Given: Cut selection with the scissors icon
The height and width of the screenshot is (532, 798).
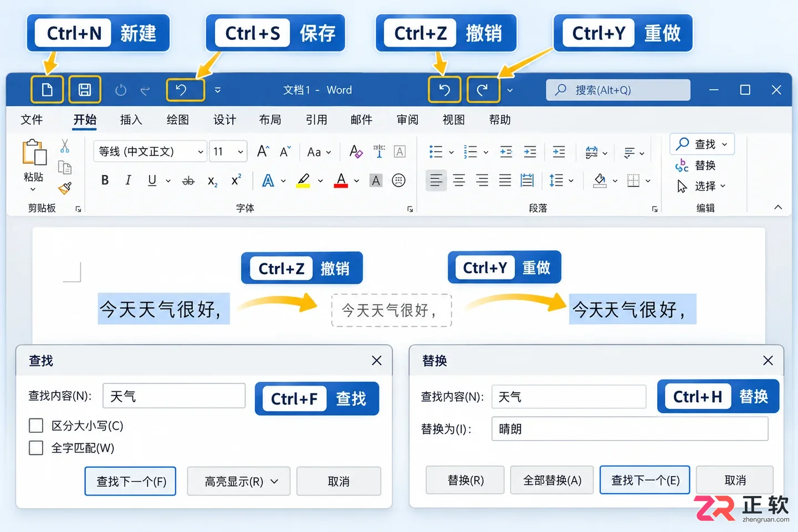Looking at the screenshot, I should click(65, 146).
